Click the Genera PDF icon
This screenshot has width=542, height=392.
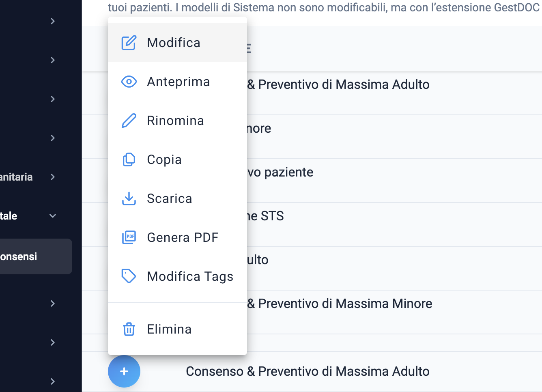pyautogui.click(x=129, y=237)
